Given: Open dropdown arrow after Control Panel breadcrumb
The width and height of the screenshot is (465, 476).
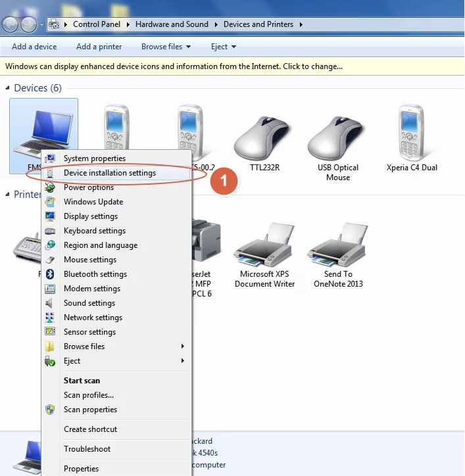Looking at the screenshot, I should pos(128,24).
